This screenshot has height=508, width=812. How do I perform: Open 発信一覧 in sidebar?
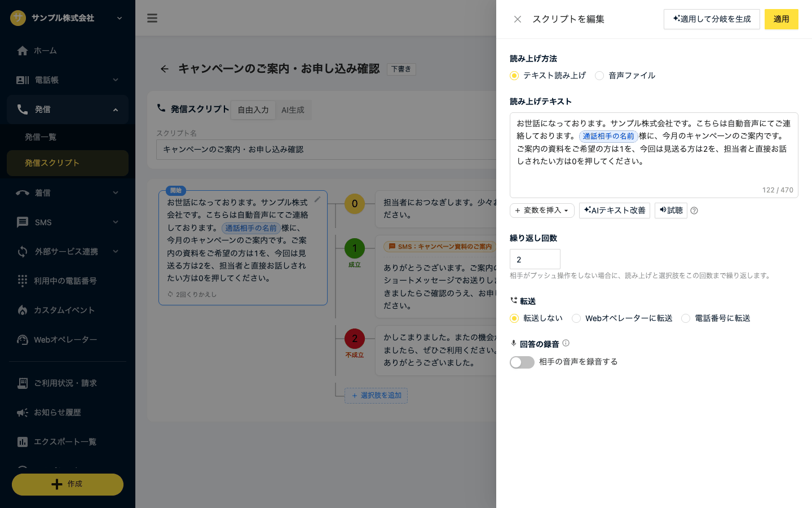tap(68, 137)
